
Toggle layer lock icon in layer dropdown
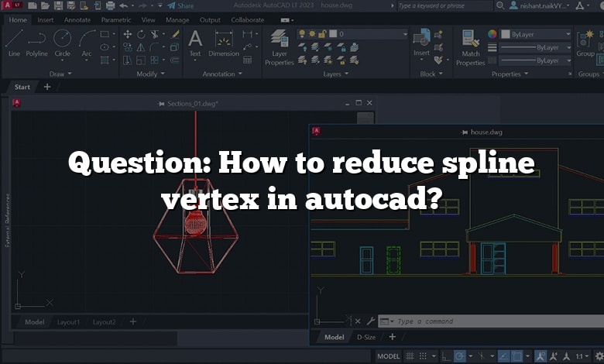point(322,34)
